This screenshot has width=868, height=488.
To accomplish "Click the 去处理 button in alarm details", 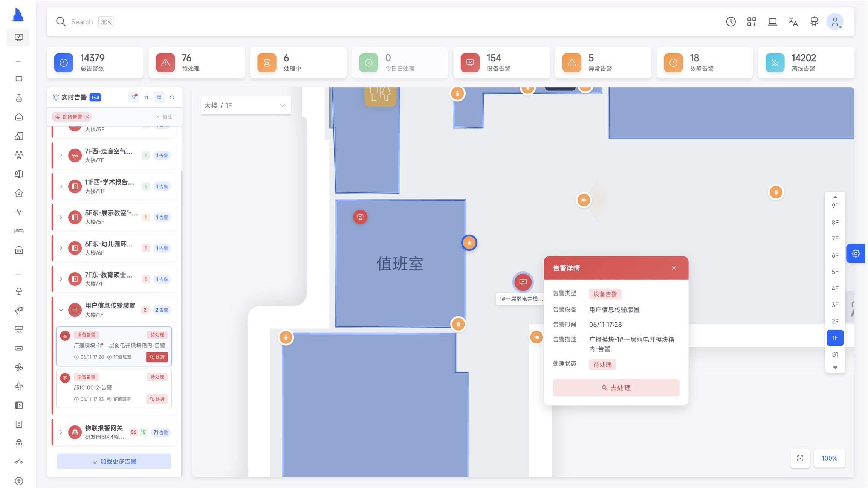I will tap(616, 387).
